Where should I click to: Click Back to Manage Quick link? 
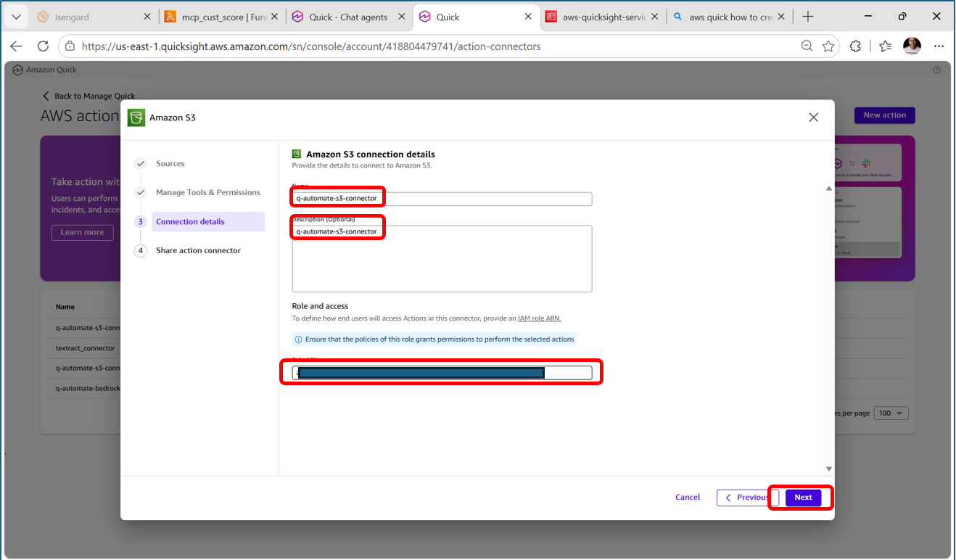point(88,96)
